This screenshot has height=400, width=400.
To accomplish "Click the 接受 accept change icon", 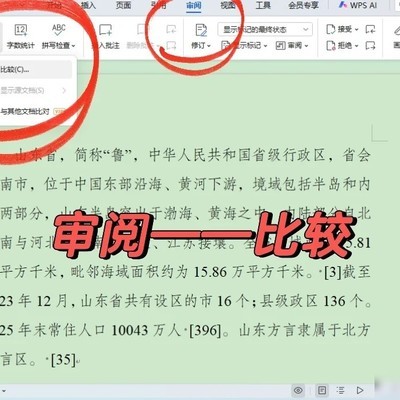I will pos(330,29).
